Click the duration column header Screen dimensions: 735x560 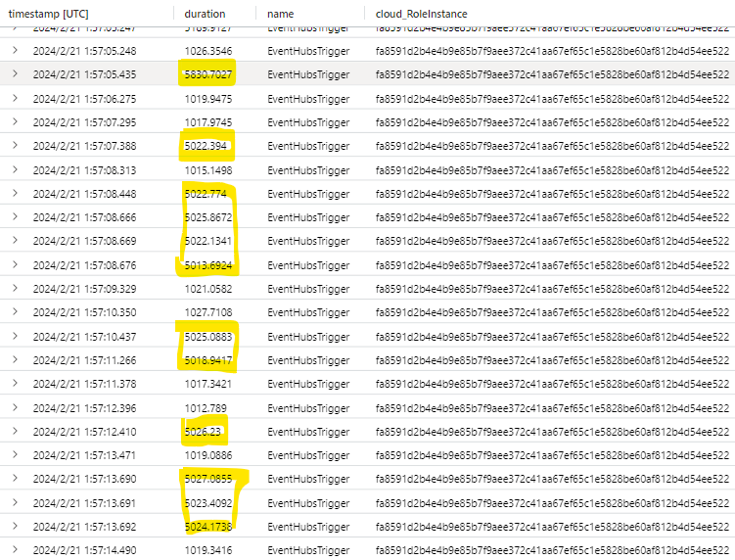click(x=205, y=14)
